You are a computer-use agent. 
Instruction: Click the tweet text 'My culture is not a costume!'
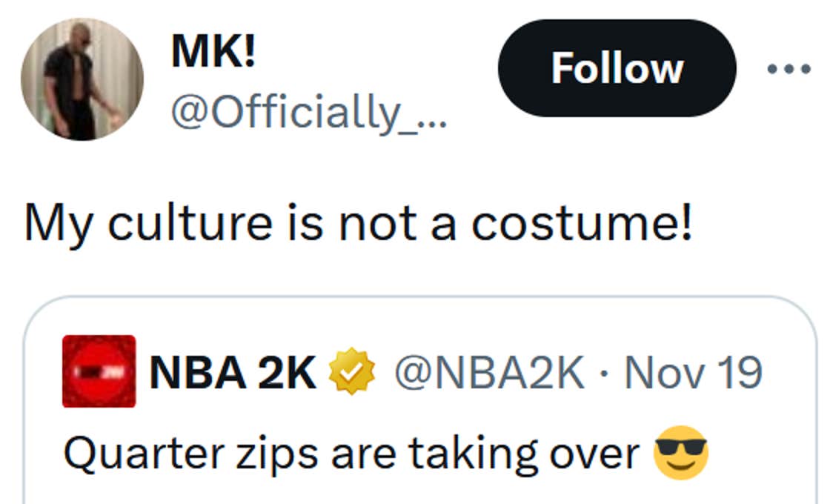pyautogui.click(x=359, y=222)
